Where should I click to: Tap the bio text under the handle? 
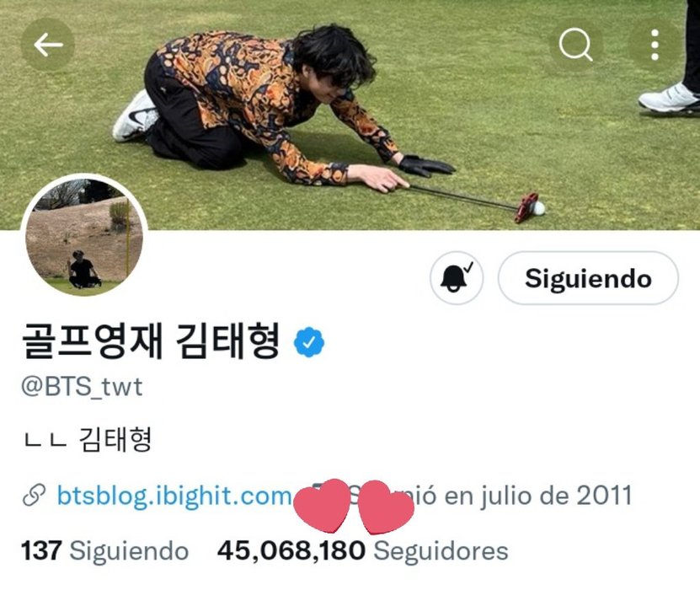point(87,440)
